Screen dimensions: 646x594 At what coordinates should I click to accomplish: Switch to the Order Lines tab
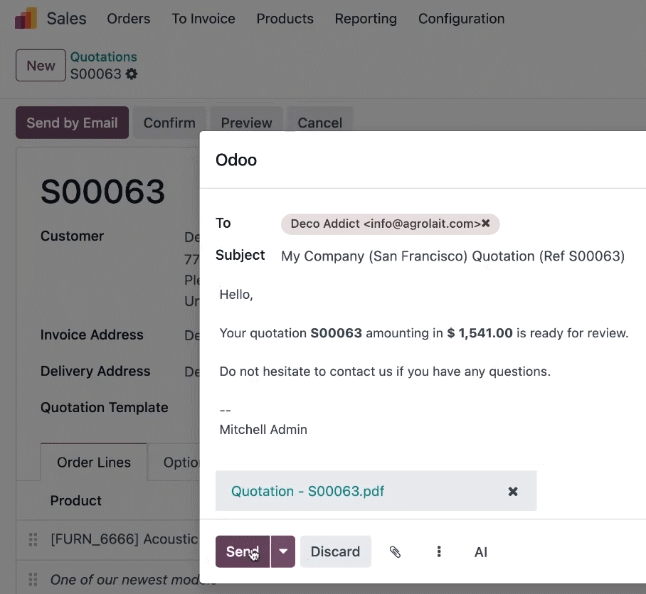tap(94, 462)
